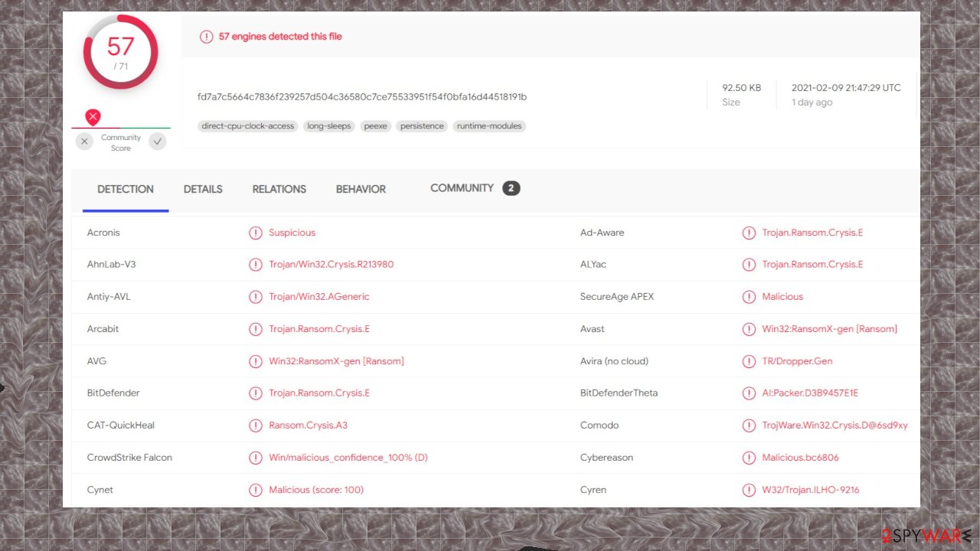The width and height of the screenshot is (980, 551).
Task: Click Cyren result W32/Trojan.ILHO-9216
Action: click(811, 490)
